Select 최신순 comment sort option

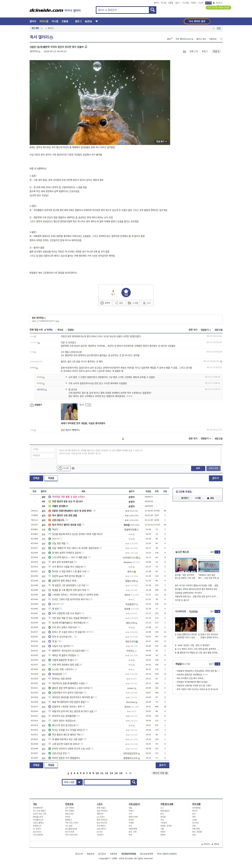60,330
